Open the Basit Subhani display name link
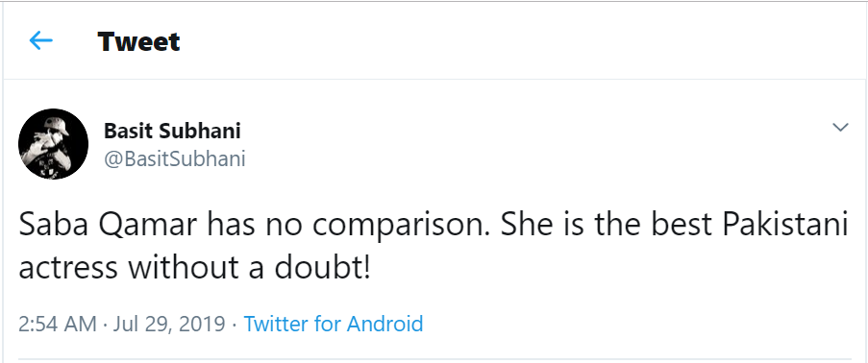 coord(172,132)
